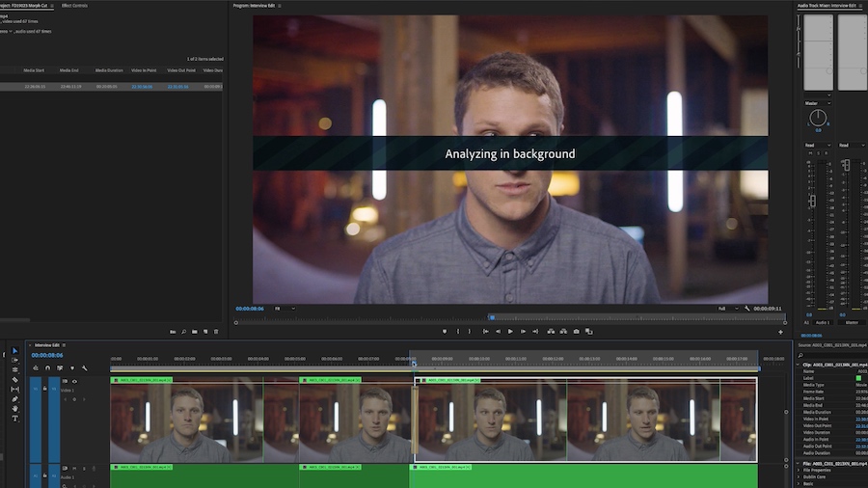Viewport: 868px width, 488px height.
Task: Open the Fit zoom level dropdown
Action: pyautogui.click(x=285, y=309)
